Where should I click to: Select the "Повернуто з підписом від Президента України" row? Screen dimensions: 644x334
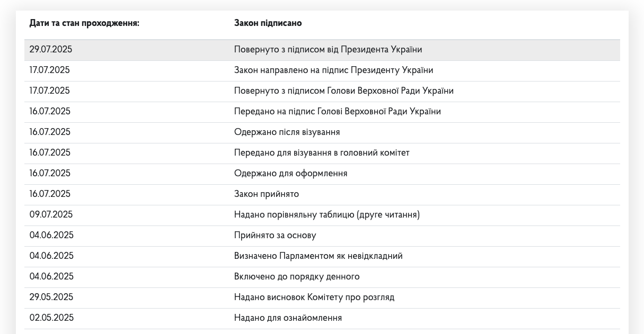328,50
